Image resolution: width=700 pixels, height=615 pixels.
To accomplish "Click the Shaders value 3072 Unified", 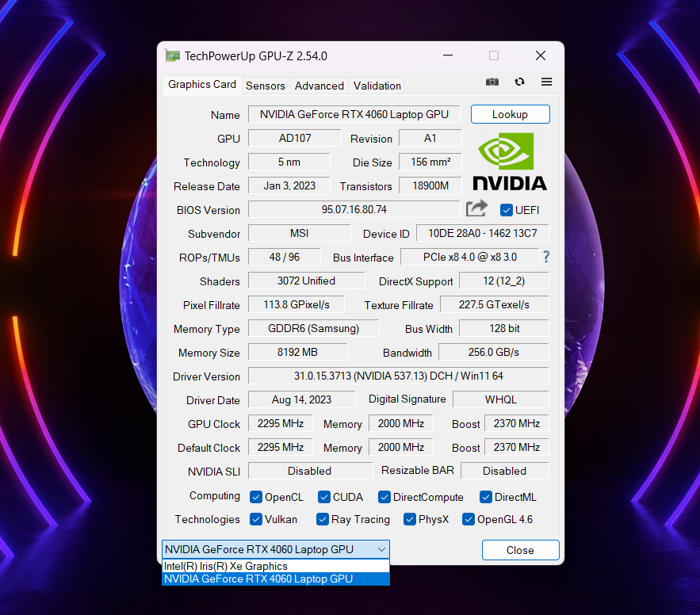I will click(x=306, y=281).
